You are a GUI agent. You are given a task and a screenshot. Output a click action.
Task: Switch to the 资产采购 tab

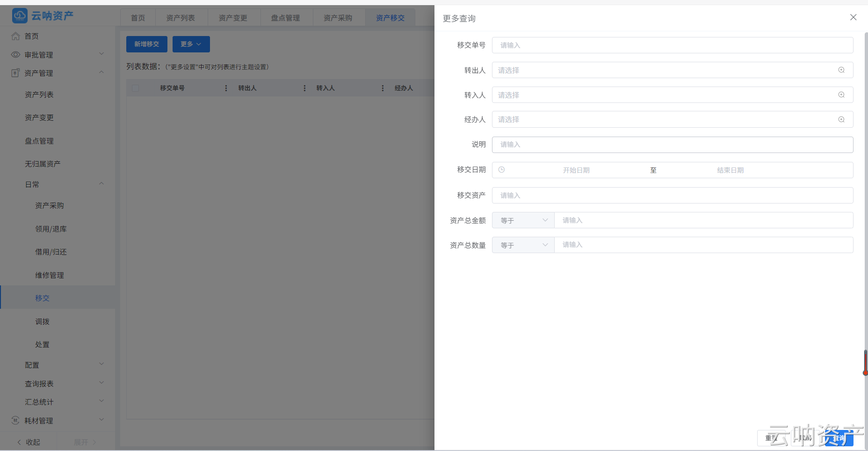coord(338,18)
